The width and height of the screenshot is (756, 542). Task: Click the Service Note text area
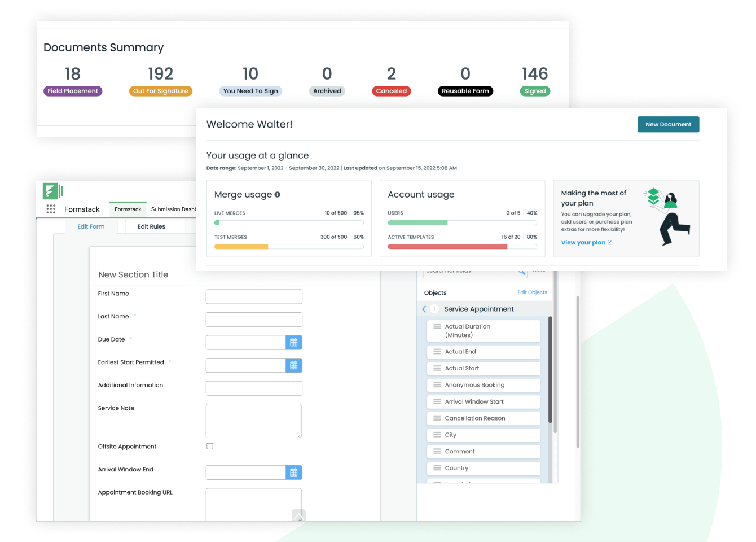tap(254, 421)
